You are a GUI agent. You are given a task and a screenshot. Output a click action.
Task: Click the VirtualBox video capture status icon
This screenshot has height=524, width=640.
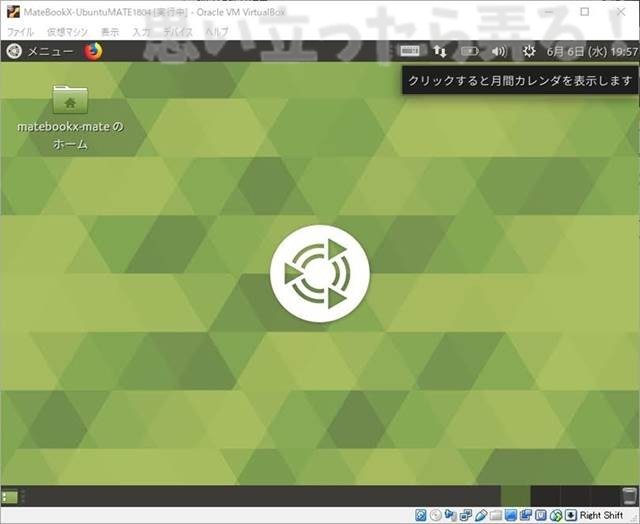point(526,515)
